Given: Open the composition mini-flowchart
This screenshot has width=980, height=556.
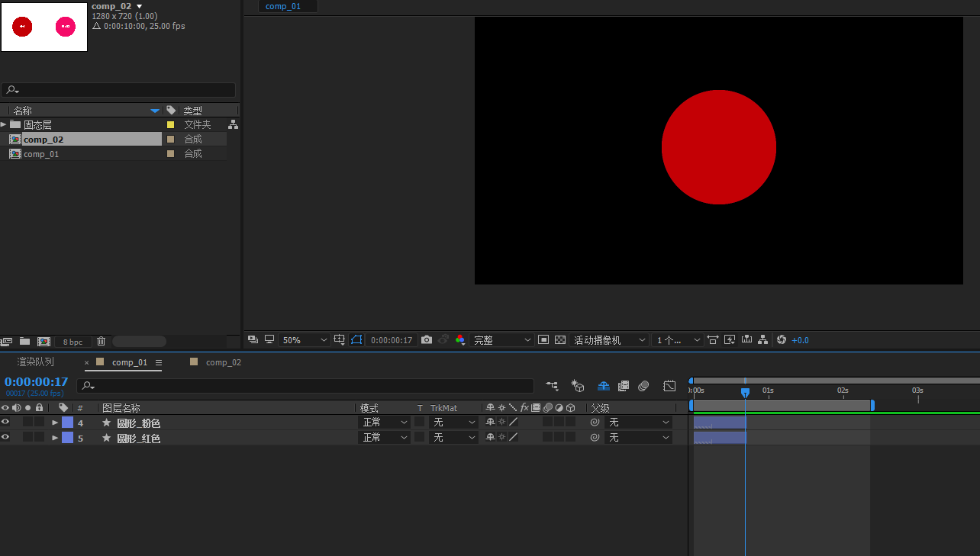Looking at the screenshot, I should (552, 386).
